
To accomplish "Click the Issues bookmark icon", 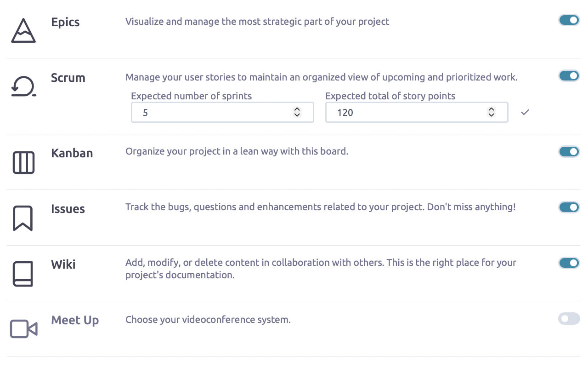I will click(x=23, y=218).
